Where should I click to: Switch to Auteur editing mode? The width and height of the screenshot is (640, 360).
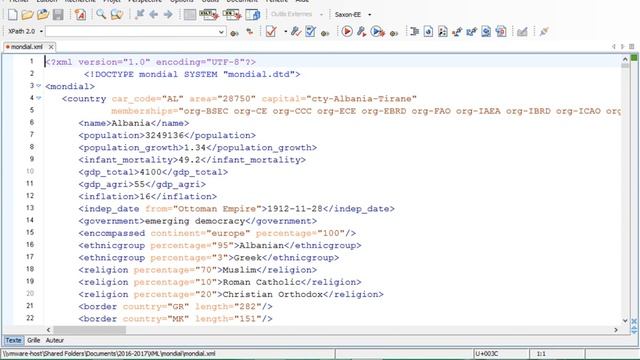(55, 340)
